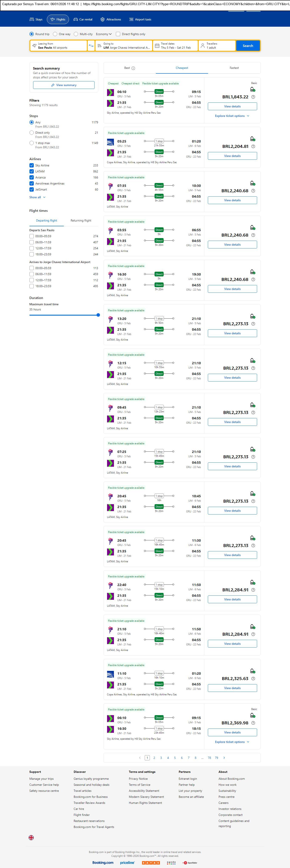The image size is (290, 868).
Task: Switch to the Fastest sorting tab
Action: click(x=234, y=68)
